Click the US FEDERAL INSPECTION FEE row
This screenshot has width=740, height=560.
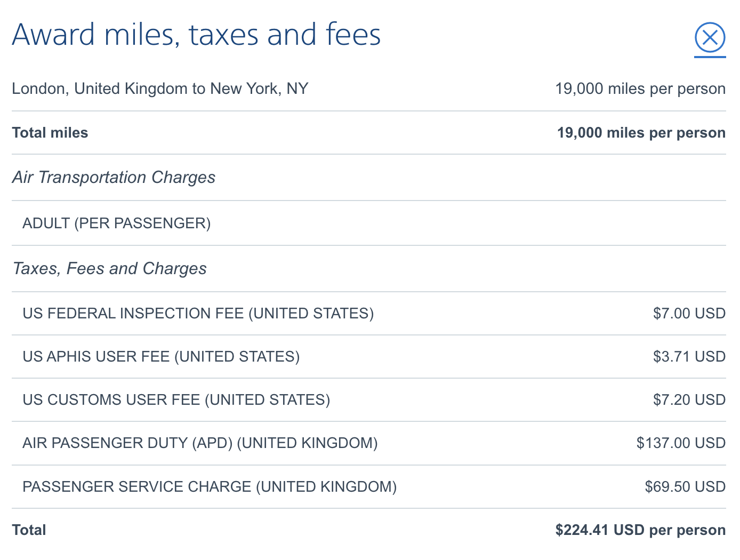point(198,313)
